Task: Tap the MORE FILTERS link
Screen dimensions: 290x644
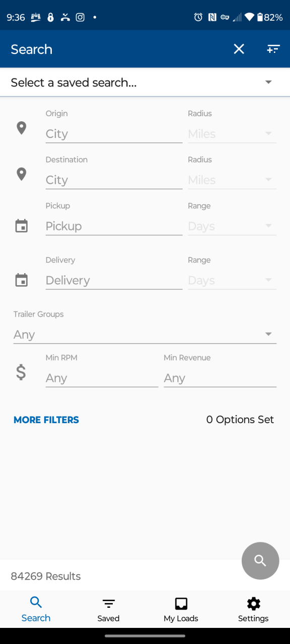Action: pyautogui.click(x=46, y=420)
